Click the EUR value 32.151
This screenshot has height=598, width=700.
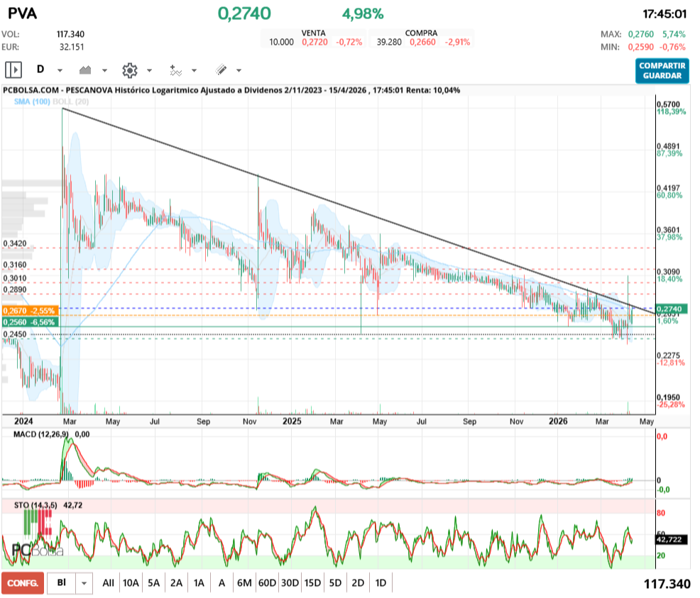[72, 47]
